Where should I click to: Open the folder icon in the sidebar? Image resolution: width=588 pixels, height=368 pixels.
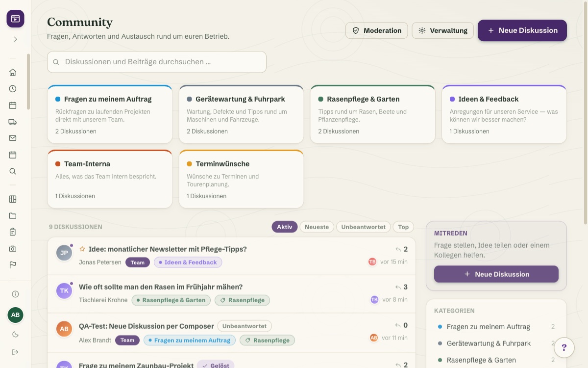click(13, 215)
